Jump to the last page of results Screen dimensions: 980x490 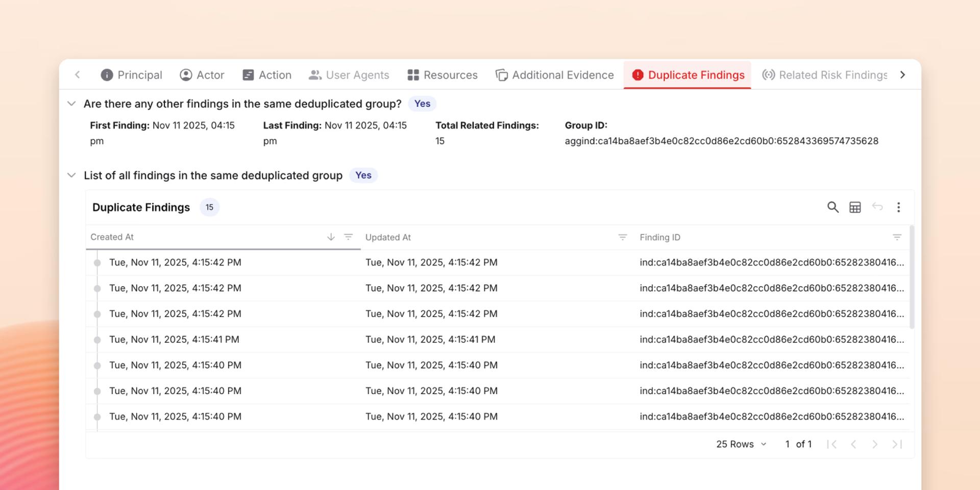tap(897, 444)
